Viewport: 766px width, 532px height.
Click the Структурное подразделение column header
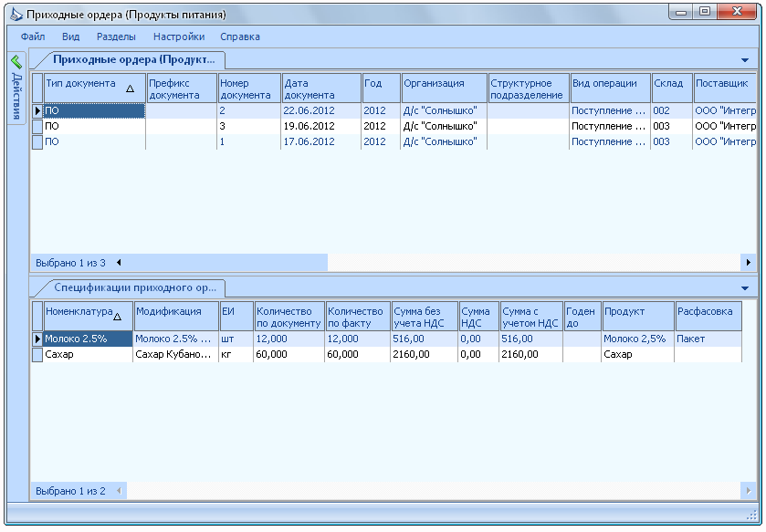pos(529,88)
